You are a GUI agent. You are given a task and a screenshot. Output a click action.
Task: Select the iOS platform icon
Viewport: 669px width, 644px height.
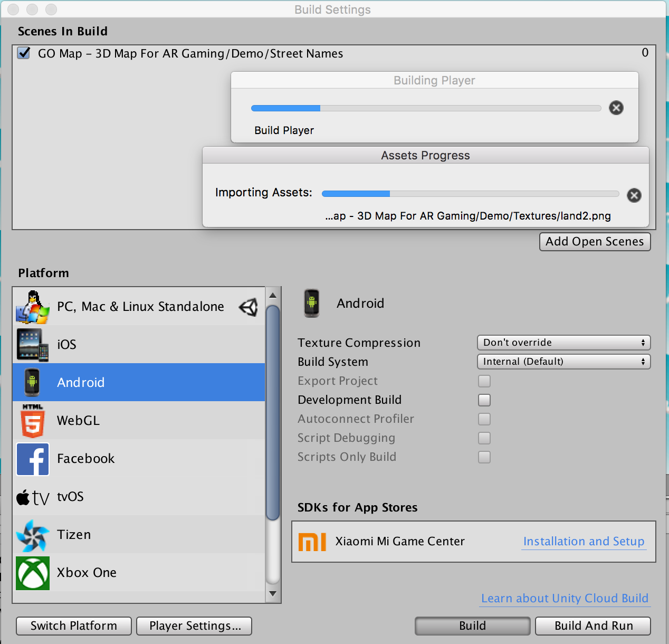pos(33,345)
